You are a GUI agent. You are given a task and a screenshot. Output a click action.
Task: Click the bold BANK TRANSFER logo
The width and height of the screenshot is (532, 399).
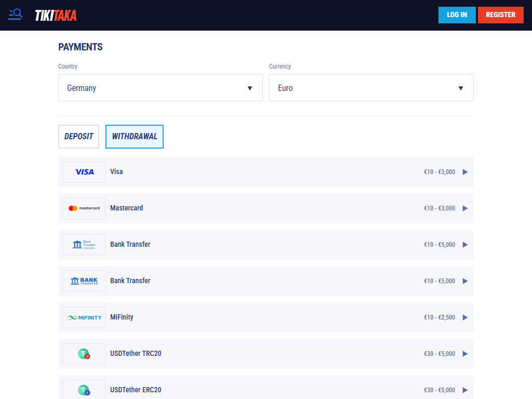(84, 281)
